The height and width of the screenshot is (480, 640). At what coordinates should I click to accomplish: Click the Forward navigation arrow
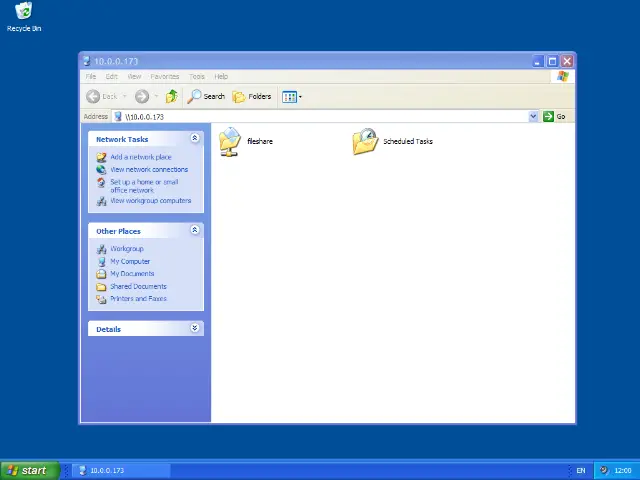click(x=142, y=97)
